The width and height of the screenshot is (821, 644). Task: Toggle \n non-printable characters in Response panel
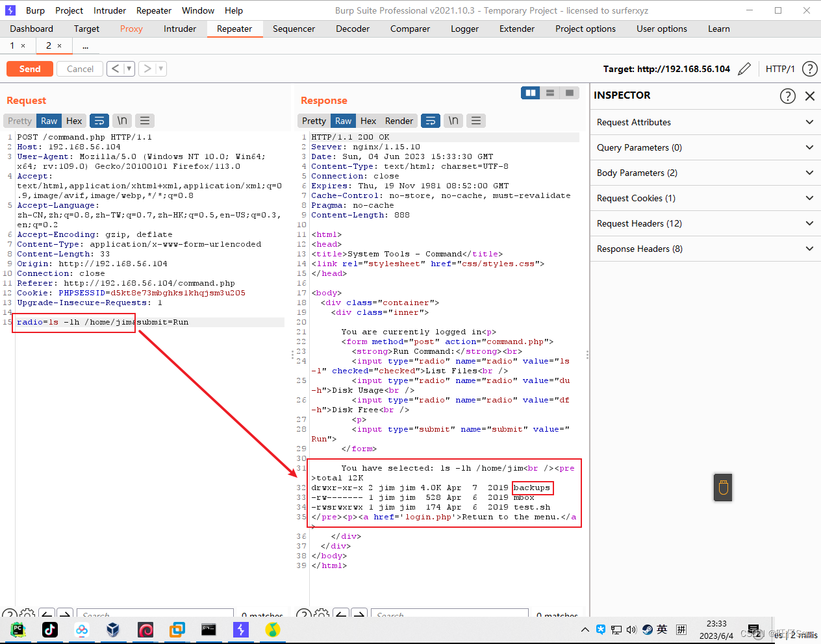(453, 121)
